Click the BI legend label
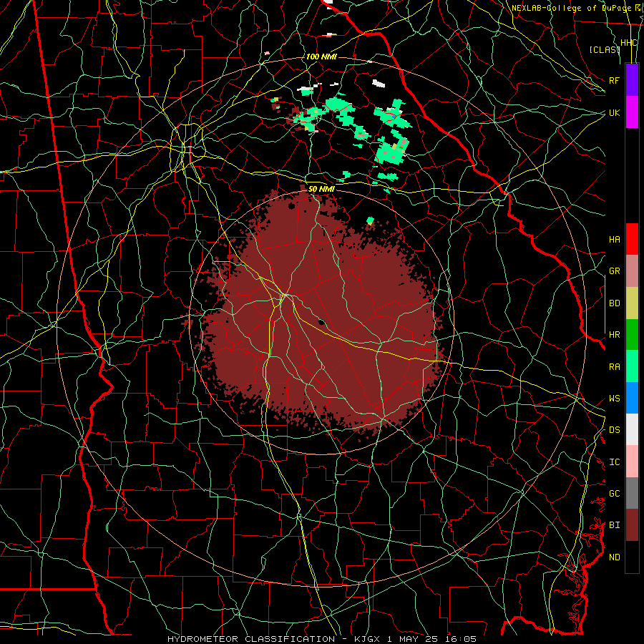This screenshot has height=644, width=644. pos(615,525)
